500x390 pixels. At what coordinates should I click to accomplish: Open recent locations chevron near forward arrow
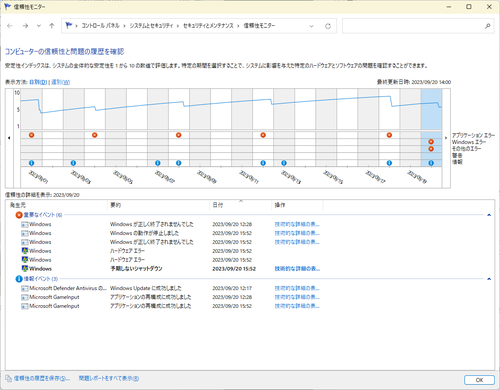pyautogui.click(x=39, y=26)
